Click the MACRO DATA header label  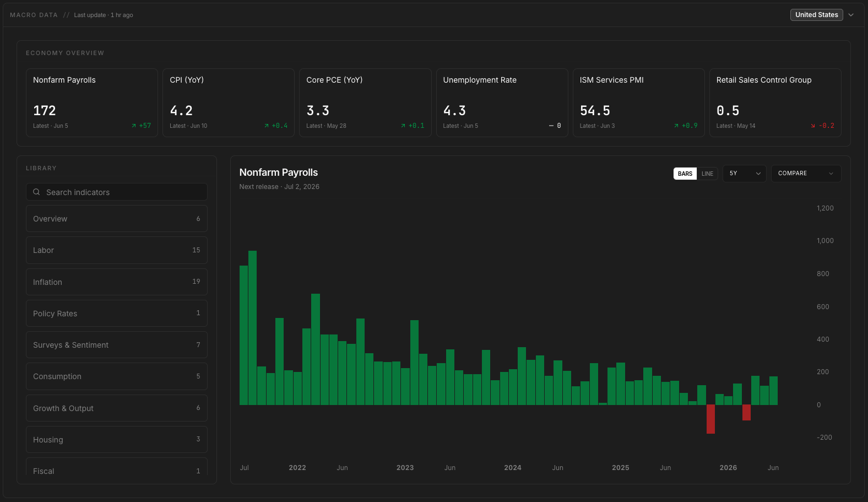[34, 15]
